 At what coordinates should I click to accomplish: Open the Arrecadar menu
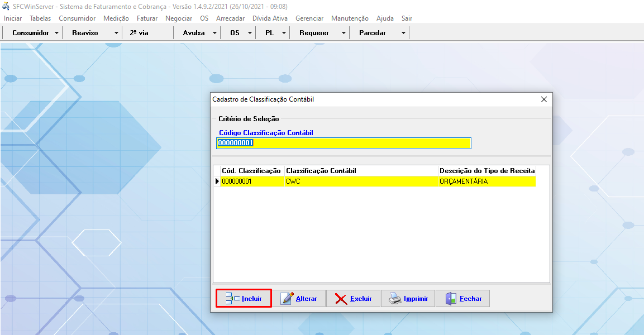[230, 18]
